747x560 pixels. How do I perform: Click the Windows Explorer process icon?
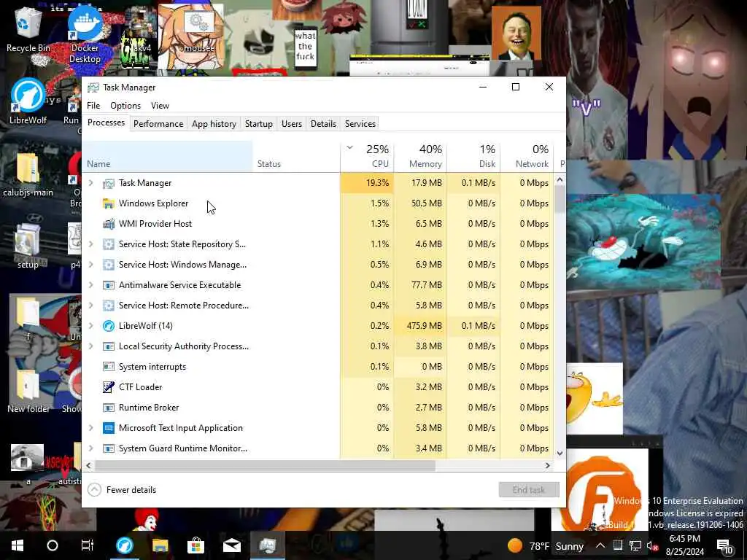click(109, 204)
